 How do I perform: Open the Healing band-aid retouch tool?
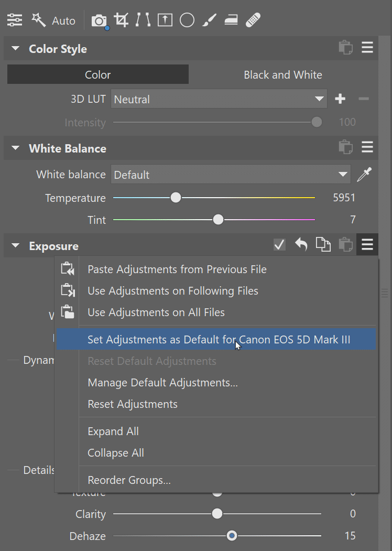[x=253, y=20]
